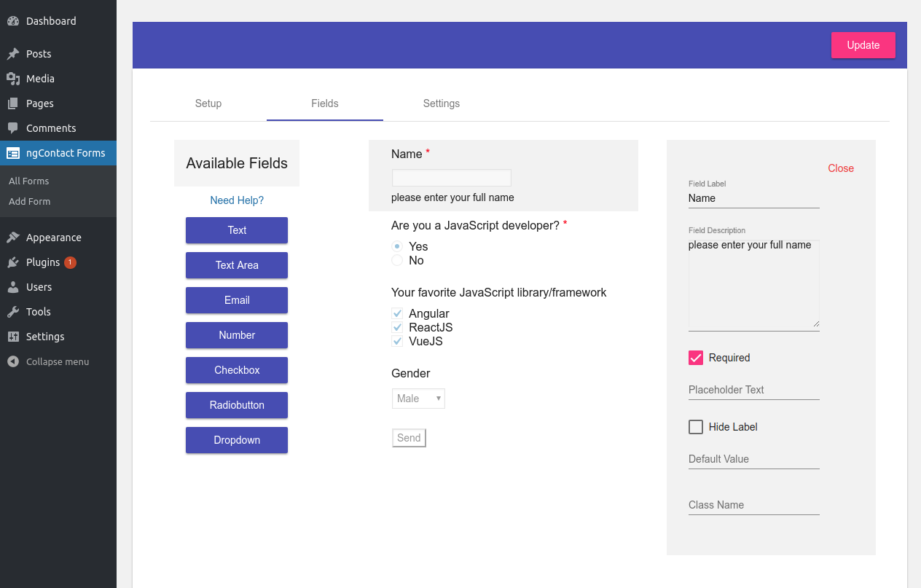
Task: Click the Placeholder Text input
Action: coord(754,390)
